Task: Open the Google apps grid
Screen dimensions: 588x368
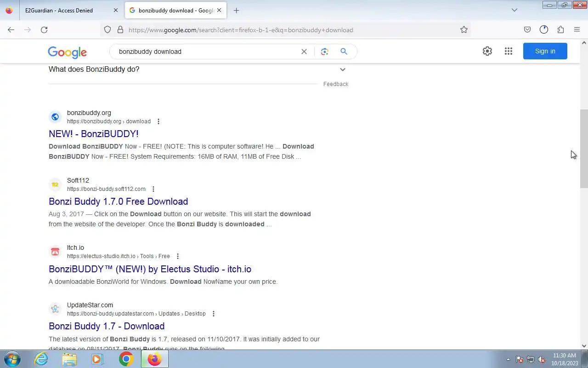Action: [509, 51]
